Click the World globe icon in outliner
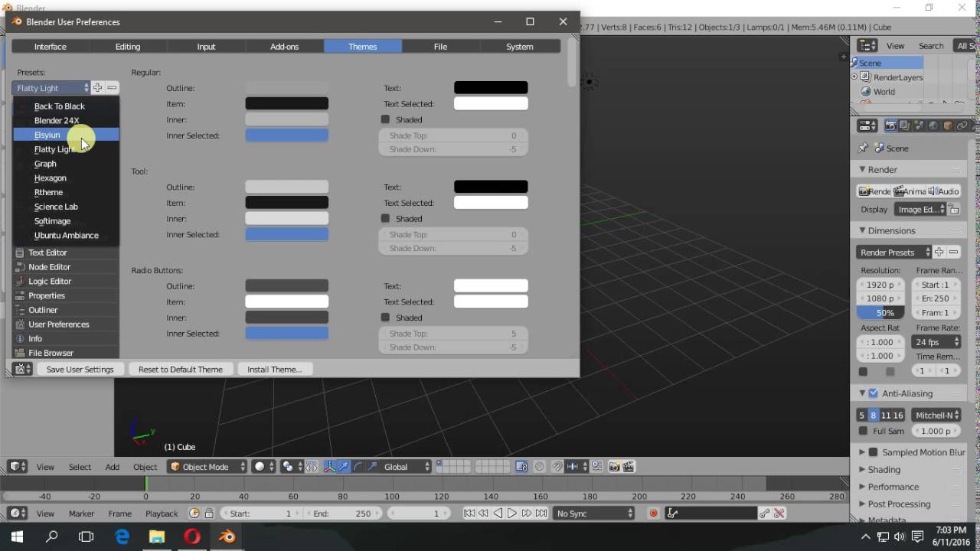 pyautogui.click(x=866, y=92)
